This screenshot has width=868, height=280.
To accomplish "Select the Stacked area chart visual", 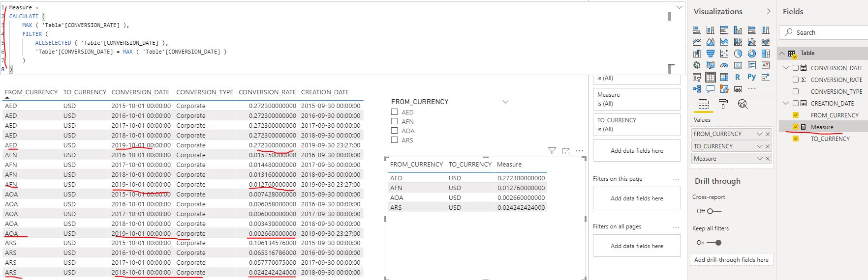I will 724,42.
